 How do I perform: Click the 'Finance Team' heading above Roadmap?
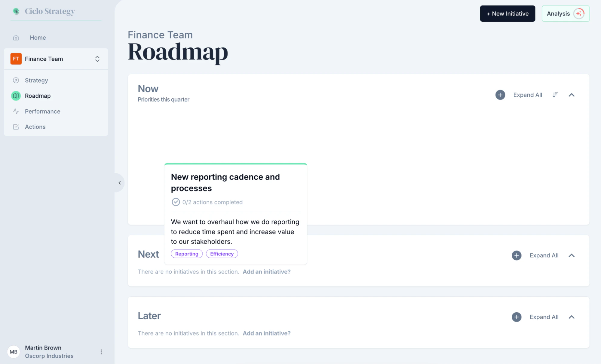point(160,35)
